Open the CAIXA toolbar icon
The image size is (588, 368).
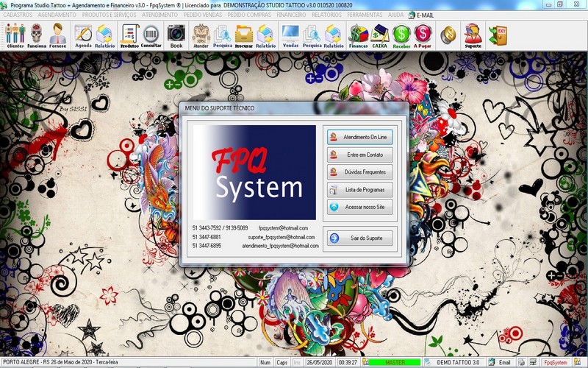point(379,35)
